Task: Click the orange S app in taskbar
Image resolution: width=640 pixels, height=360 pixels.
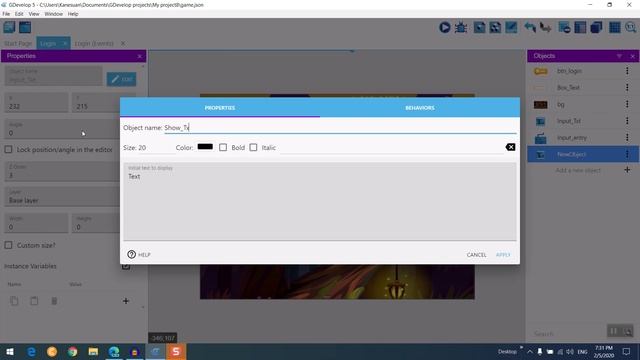Action: pyautogui.click(x=176, y=351)
